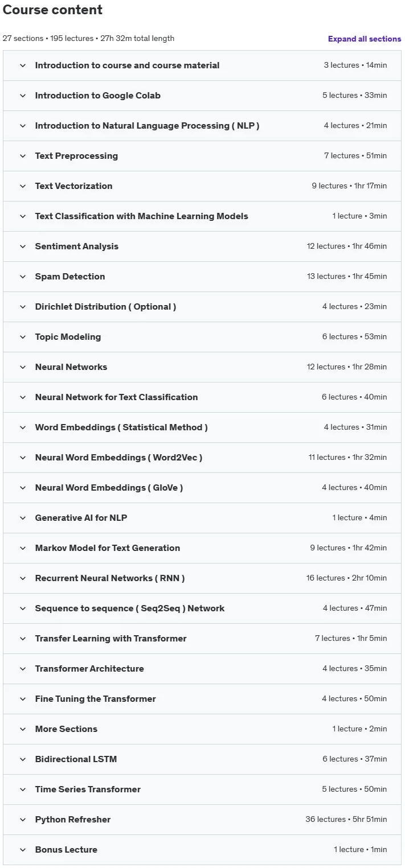Expand Recurrent Neural Networks ( RNN ) section
Screen dimensions: 405x868
pos(202,578)
